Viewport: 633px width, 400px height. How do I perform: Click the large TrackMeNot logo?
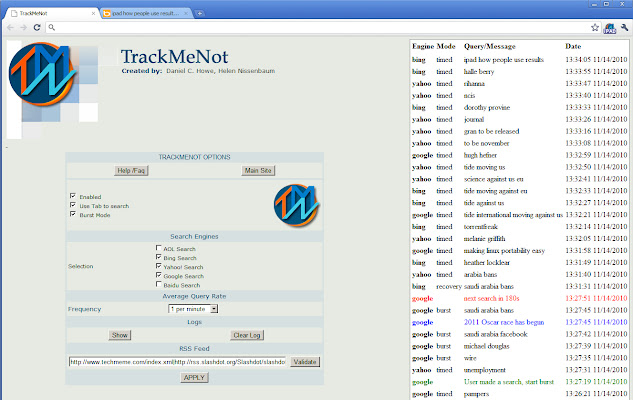(42, 74)
